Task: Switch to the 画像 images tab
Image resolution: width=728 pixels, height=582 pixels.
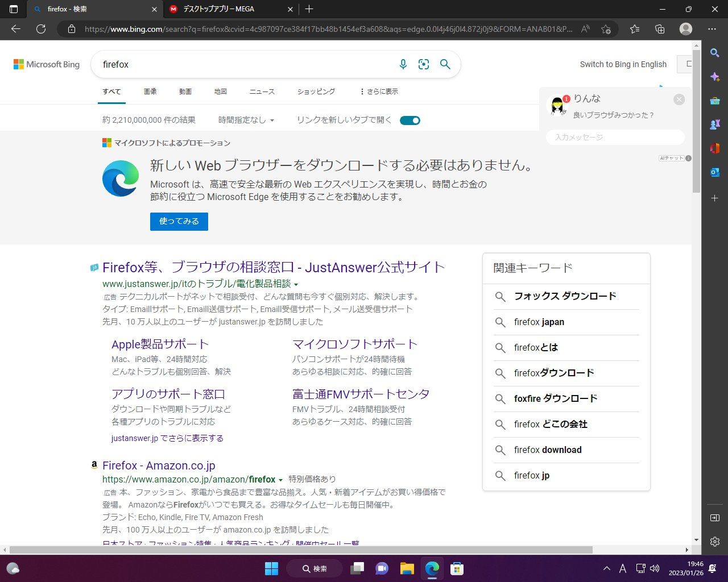Action: [150, 92]
